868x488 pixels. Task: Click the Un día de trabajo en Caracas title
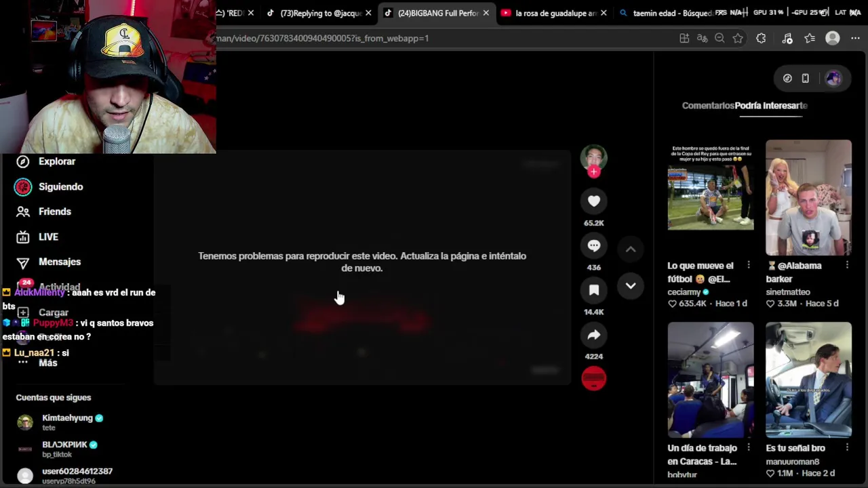[x=702, y=454]
